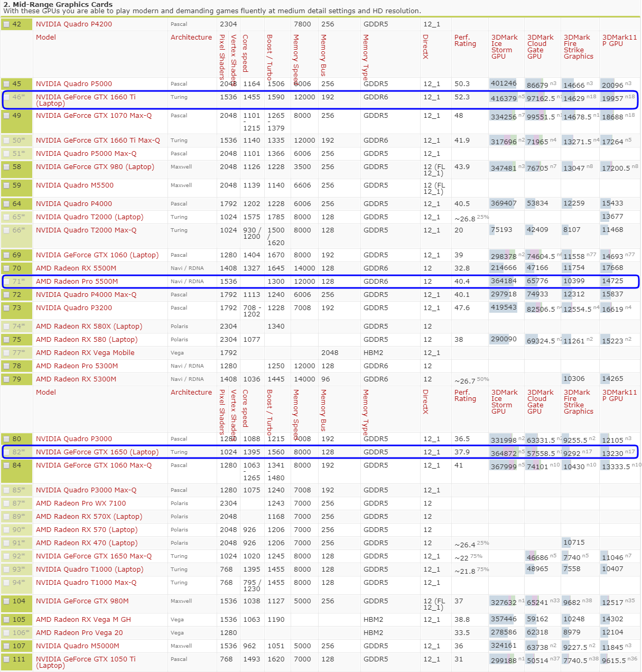Screen dimensions: 642x672
Task: Open NVIDIA GeForce GTX 1660 Ti Max-Q link
Action: coord(98,141)
